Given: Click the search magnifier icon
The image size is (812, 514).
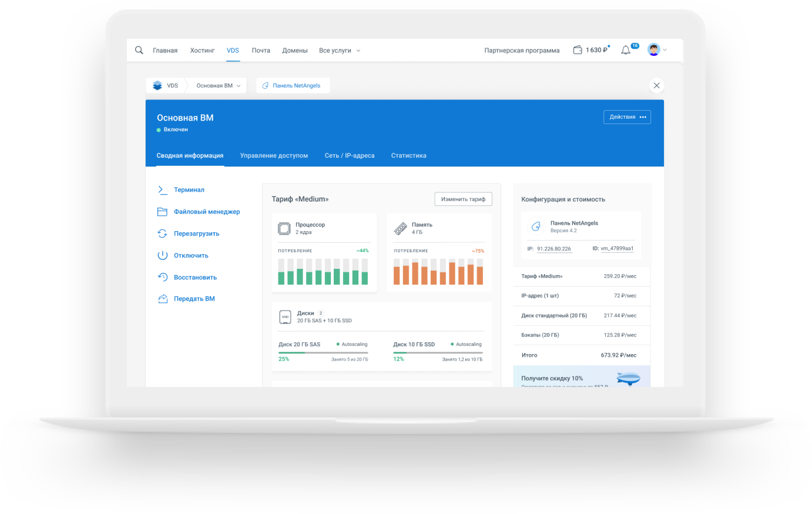Looking at the screenshot, I should coord(139,50).
